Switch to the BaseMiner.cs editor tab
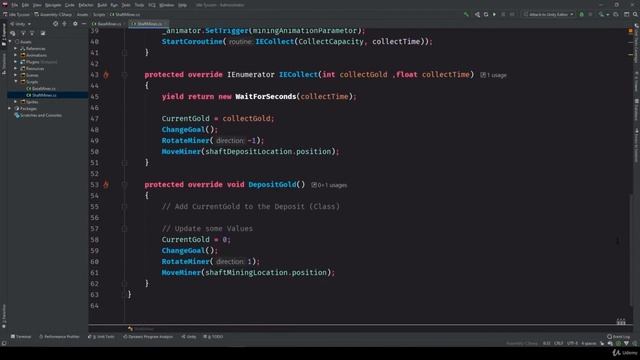This screenshot has height=360, width=640. point(107,24)
